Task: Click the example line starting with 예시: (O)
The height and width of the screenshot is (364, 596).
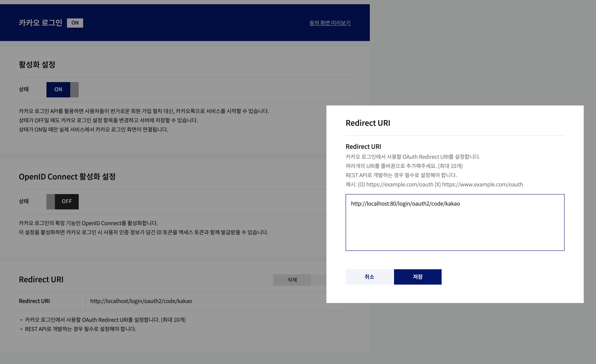Action: (434, 184)
